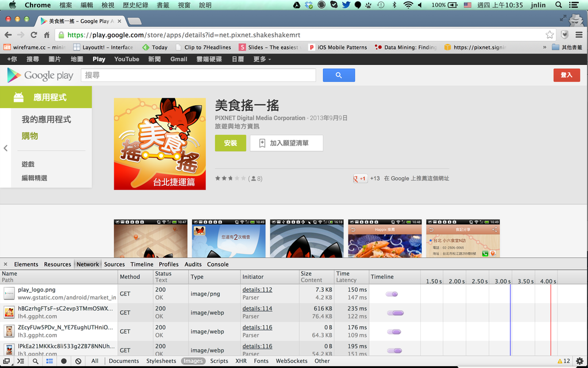The height and width of the screenshot is (368, 588).
Task: Filter network requests by Scripts
Action: [219, 361]
